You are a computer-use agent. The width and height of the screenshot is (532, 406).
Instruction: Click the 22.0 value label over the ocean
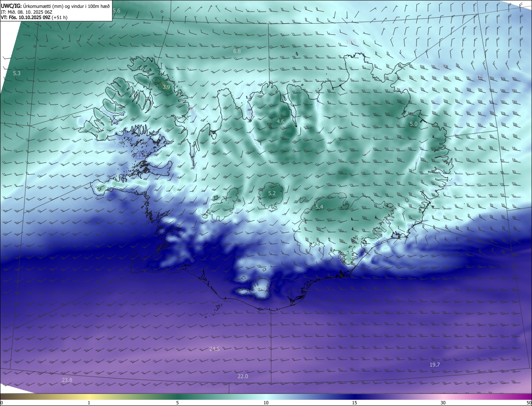pos(243,376)
